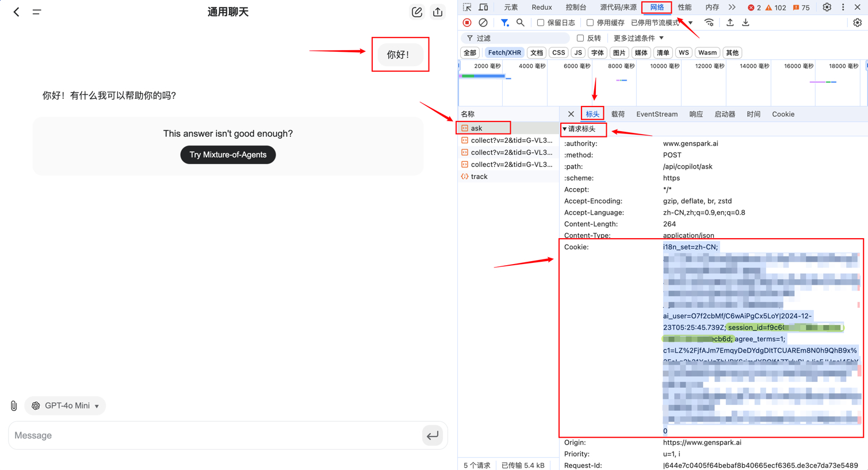Screen dimensions: 868x470
Task: Stop recording network log
Action: point(467,22)
